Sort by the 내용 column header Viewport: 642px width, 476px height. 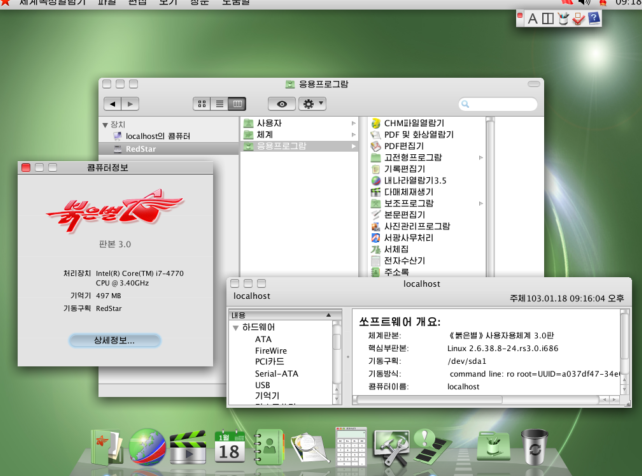[x=285, y=315]
